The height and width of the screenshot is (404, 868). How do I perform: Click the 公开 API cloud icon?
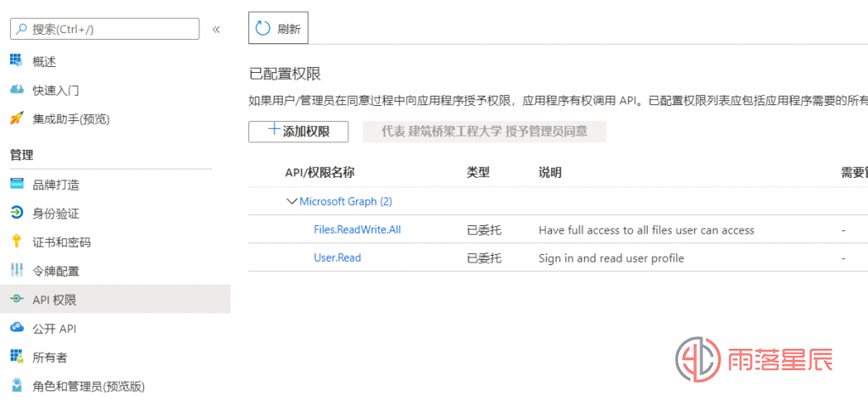pyautogui.click(x=17, y=328)
